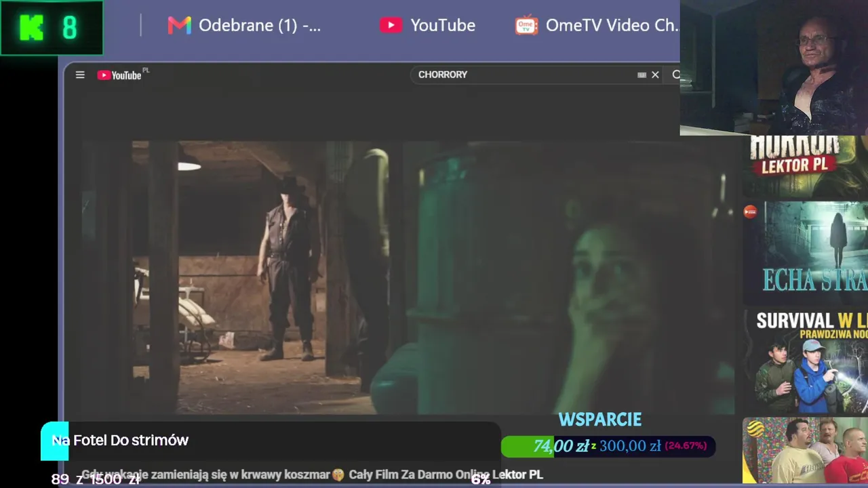Switch to the YouTube browser tab
Screen dimensions: 868x488
(x=427, y=26)
